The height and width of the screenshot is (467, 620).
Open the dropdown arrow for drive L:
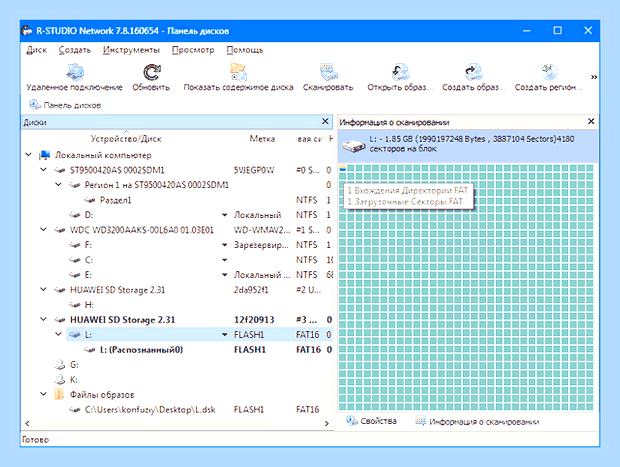point(224,335)
